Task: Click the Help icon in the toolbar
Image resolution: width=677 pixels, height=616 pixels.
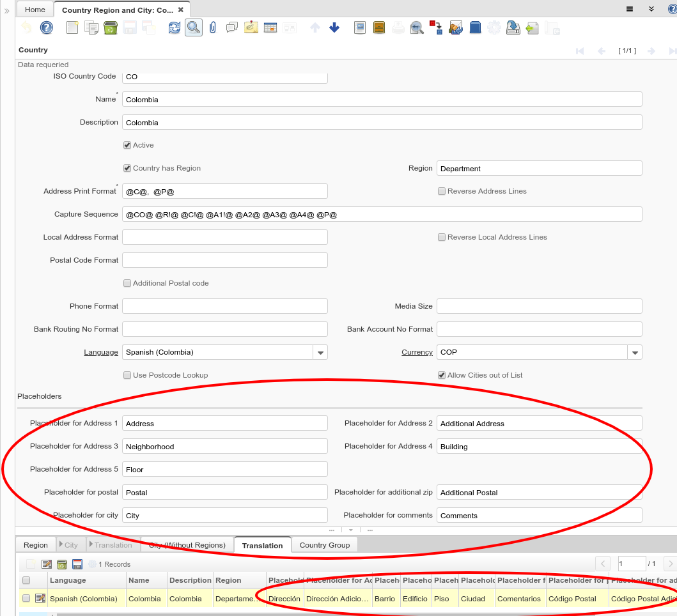Action: [x=46, y=27]
